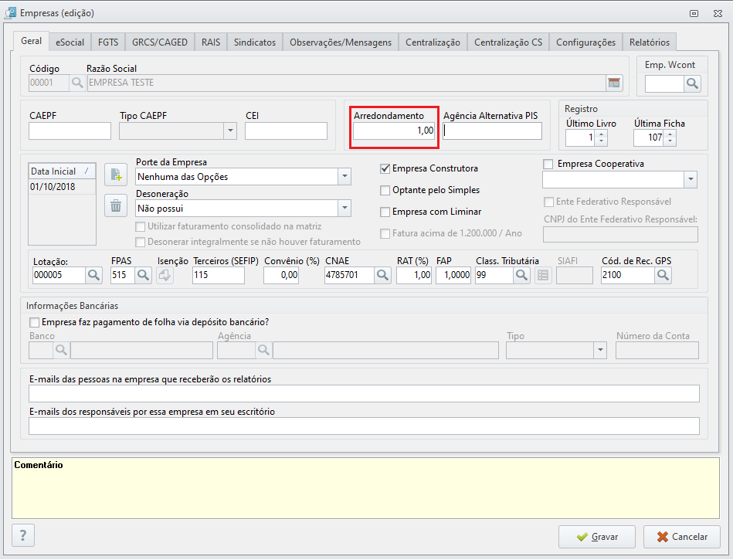
Task: Add a new Data Inicial record icon
Action: pos(116,175)
